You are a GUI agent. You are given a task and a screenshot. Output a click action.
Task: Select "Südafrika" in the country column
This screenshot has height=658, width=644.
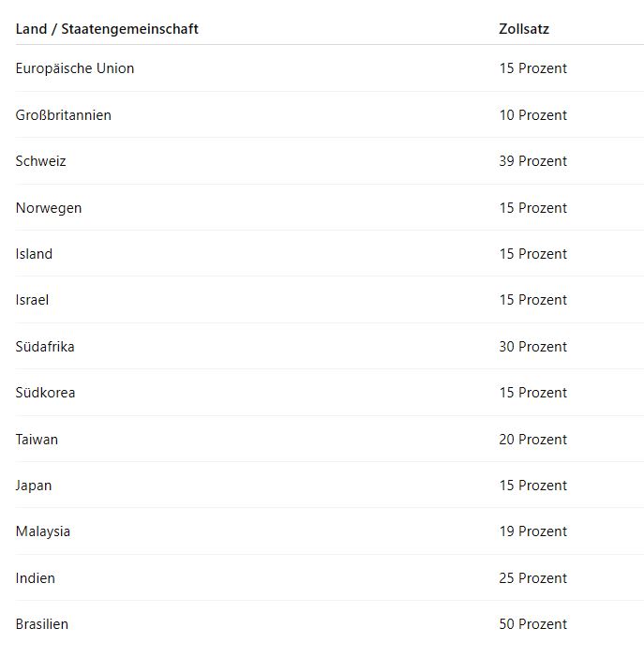[x=45, y=347]
